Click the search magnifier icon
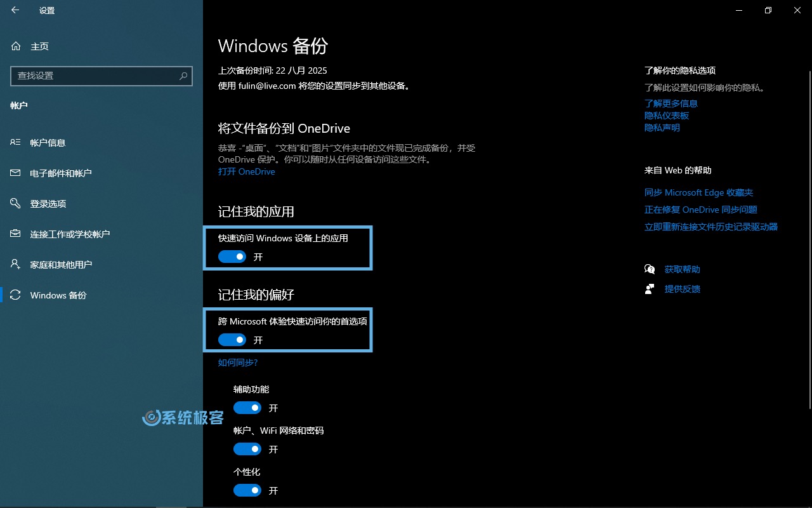The width and height of the screenshot is (812, 508). pyautogui.click(x=183, y=76)
